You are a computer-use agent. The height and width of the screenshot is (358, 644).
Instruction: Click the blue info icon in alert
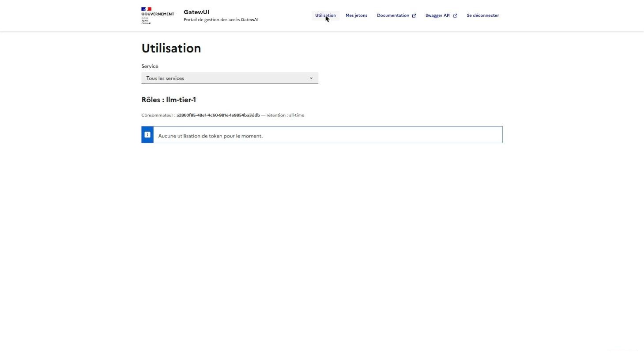(147, 134)
